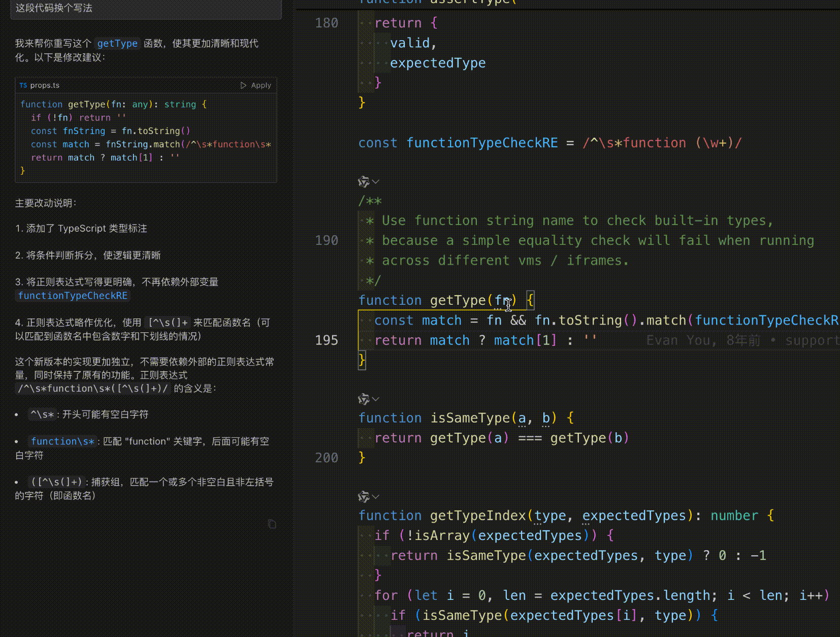Click "fnString" declaration in the chat code block
This screenshot has height=637, width=840.
click(84, 131)
